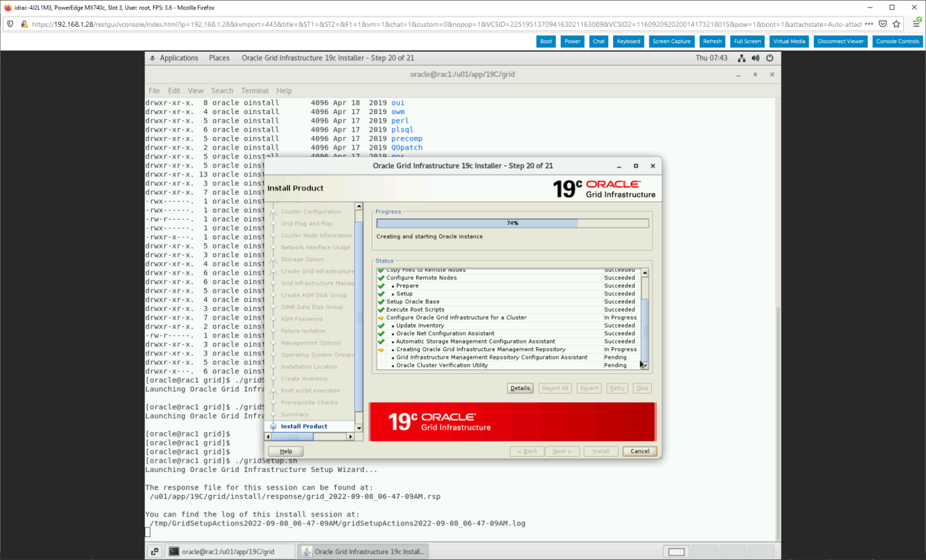
Task: Open Console Controls
Action: 898,41
